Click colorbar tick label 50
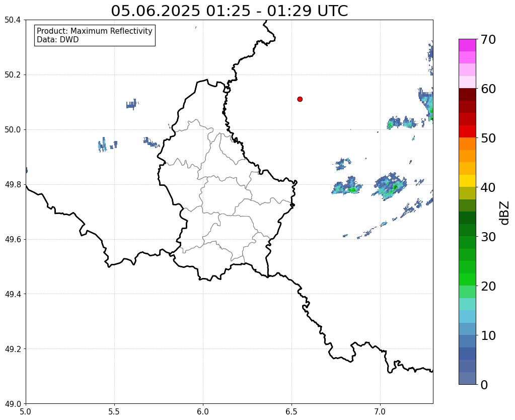The image size is (515, 420). click(488, 138)
